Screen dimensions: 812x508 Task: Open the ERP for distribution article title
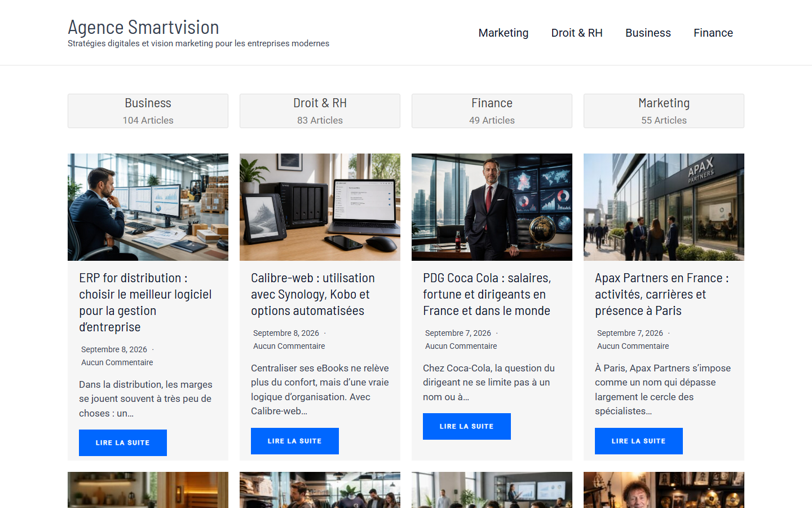coord(145,303)
